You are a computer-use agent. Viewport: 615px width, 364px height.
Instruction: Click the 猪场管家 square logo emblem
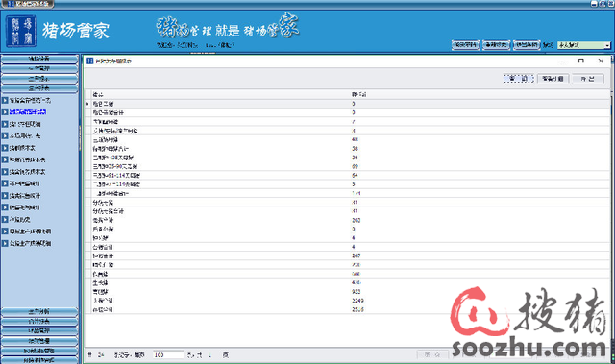tap(21, 32)
